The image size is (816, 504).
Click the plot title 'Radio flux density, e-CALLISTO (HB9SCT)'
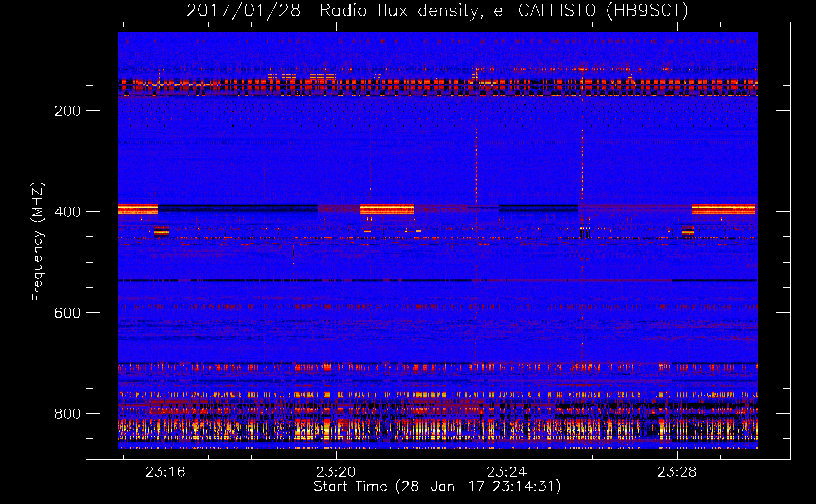click(x=504, y=10)
